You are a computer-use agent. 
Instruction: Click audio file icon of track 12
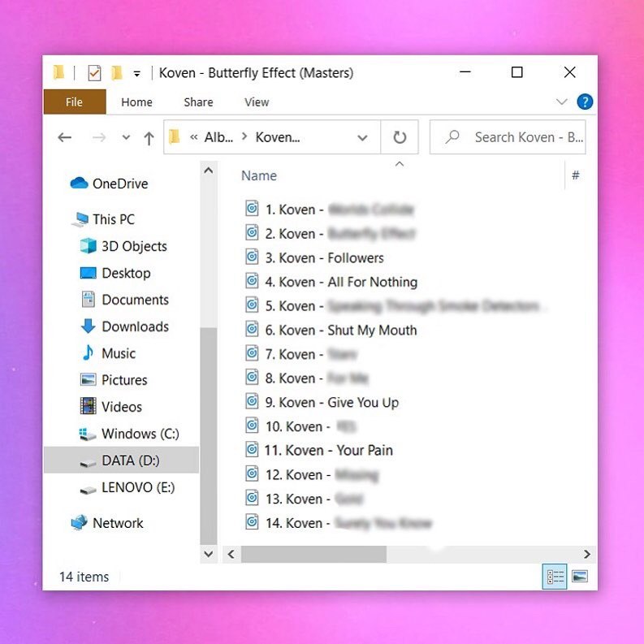pyautogui.click(x=252, y=473)
